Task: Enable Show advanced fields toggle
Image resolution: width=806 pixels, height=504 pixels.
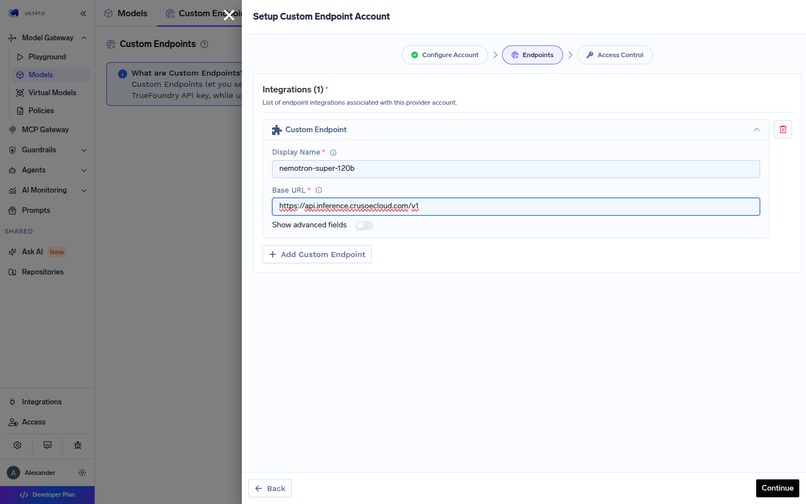Action: tap(364, 225)
